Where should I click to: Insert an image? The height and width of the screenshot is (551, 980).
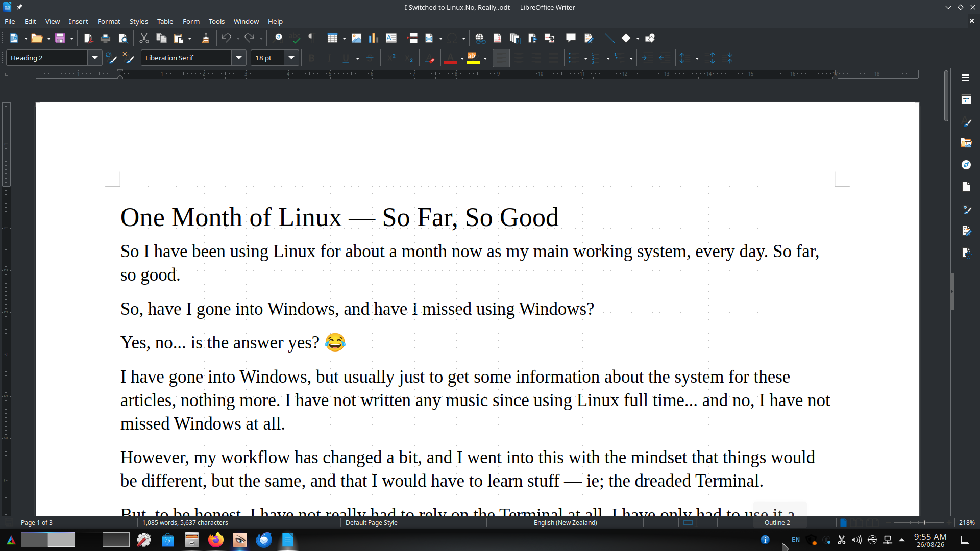tap(356, 38)
